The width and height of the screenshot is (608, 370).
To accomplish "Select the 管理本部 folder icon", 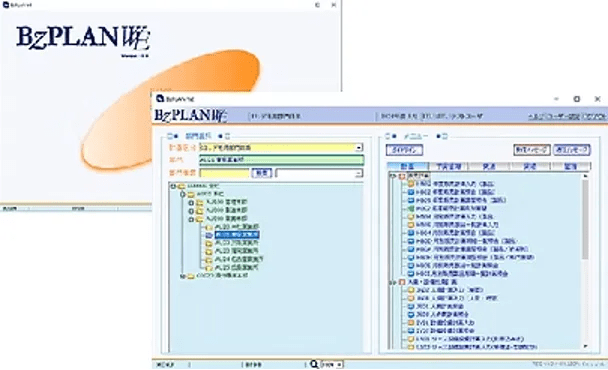I will tap(199, 202).
